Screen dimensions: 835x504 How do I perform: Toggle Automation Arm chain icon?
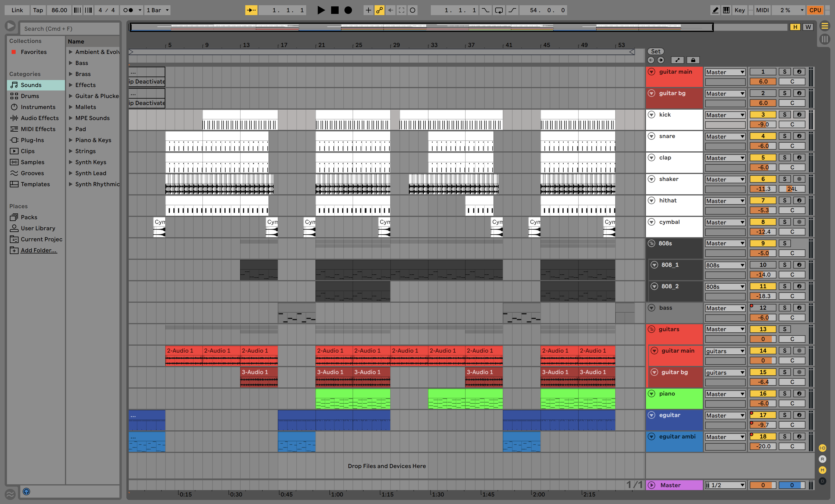click(379, 10)
